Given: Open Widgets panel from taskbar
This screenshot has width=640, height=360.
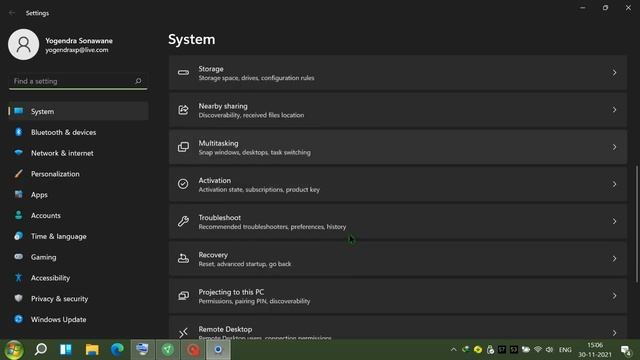Looking at the screenshot, I should (66, 349).
